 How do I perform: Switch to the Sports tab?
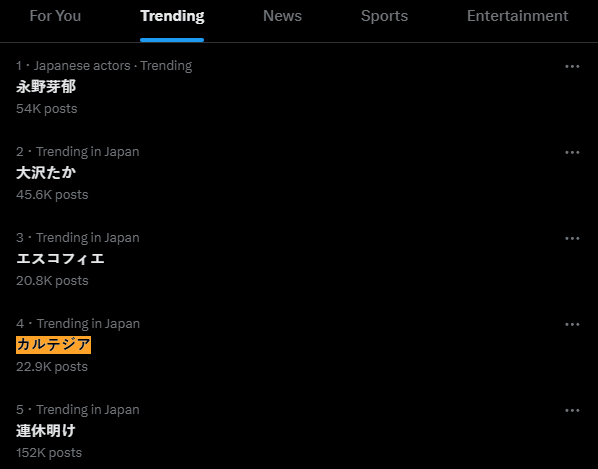(384, 16)
